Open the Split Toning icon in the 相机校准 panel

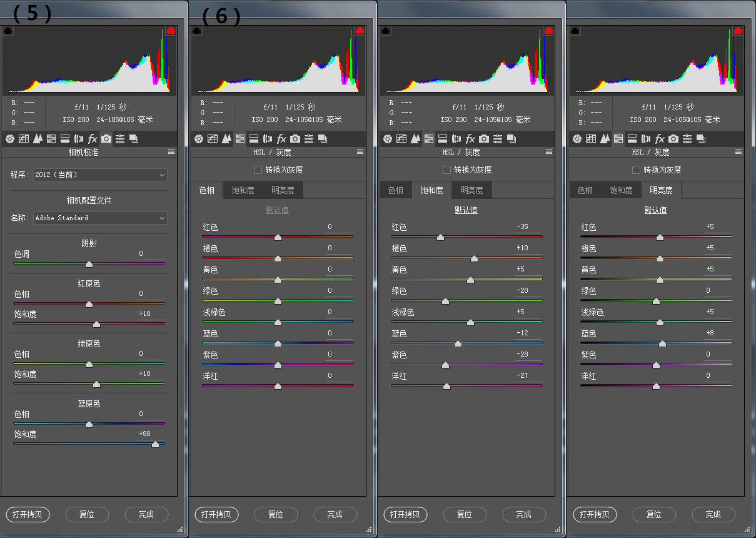[65, 139]
